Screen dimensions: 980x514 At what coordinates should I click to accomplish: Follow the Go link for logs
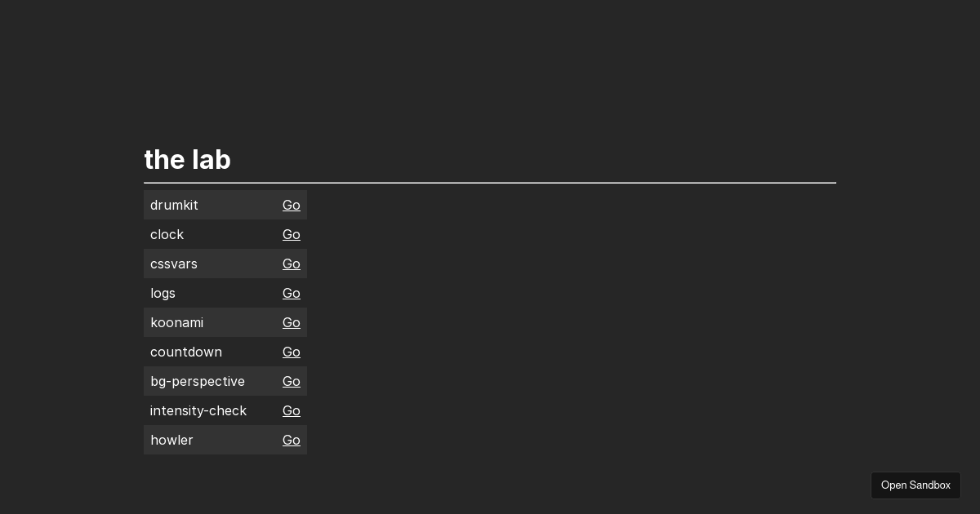(292, 293)
